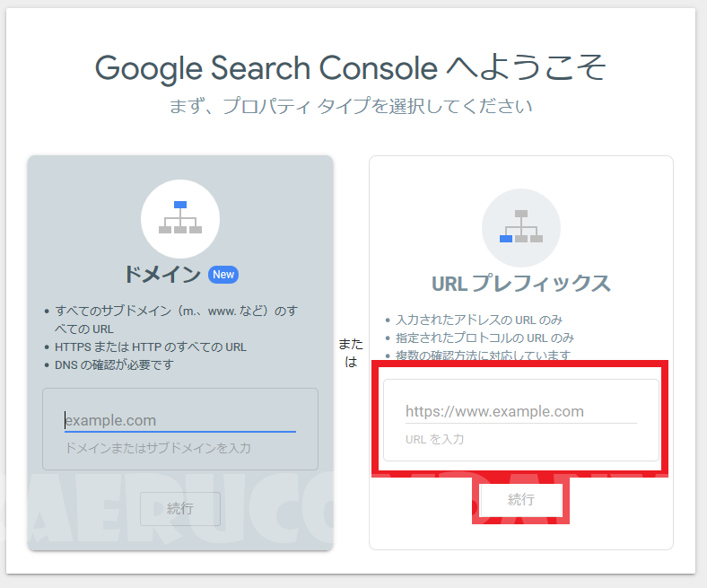
Task: Select the URL プレフィックス heading text
Action: 520,284
